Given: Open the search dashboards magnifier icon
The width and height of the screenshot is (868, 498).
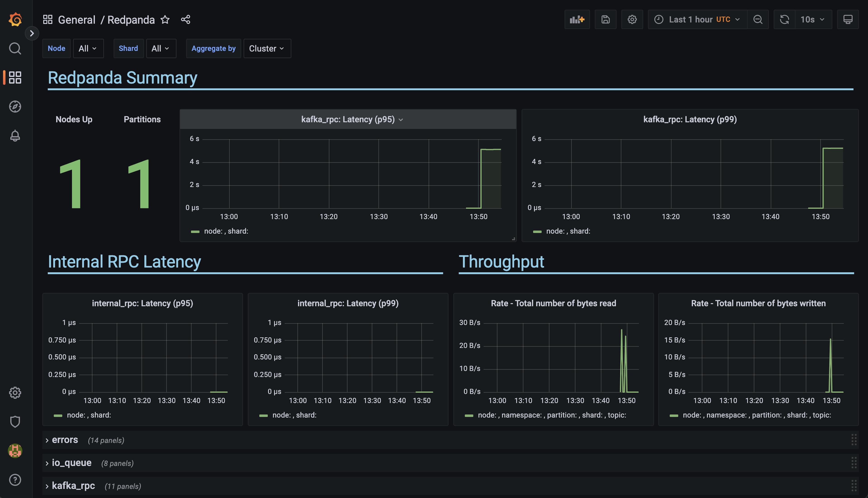Looking at the screenshot, I should pyautogui.click(x=15, y=49).
